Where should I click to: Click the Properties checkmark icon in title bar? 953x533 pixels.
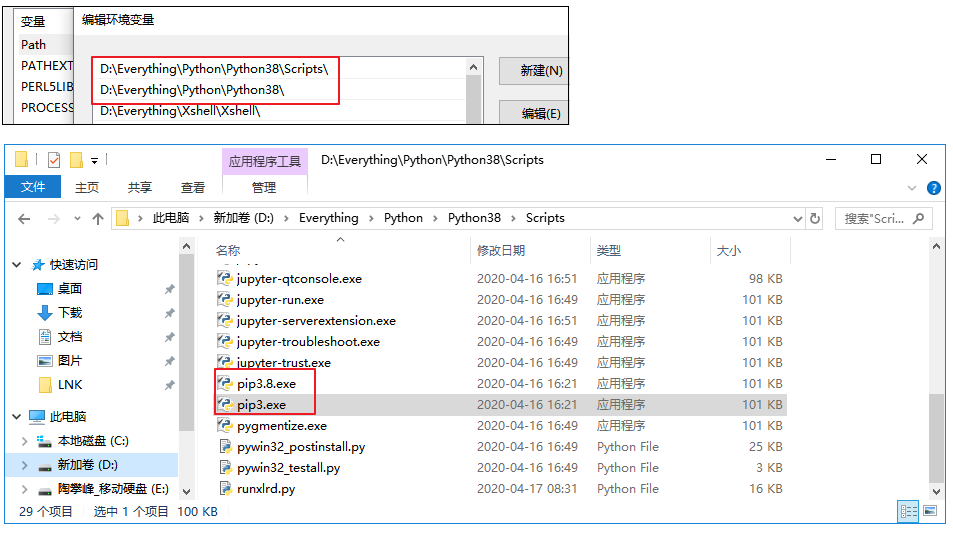click(54, 160)
